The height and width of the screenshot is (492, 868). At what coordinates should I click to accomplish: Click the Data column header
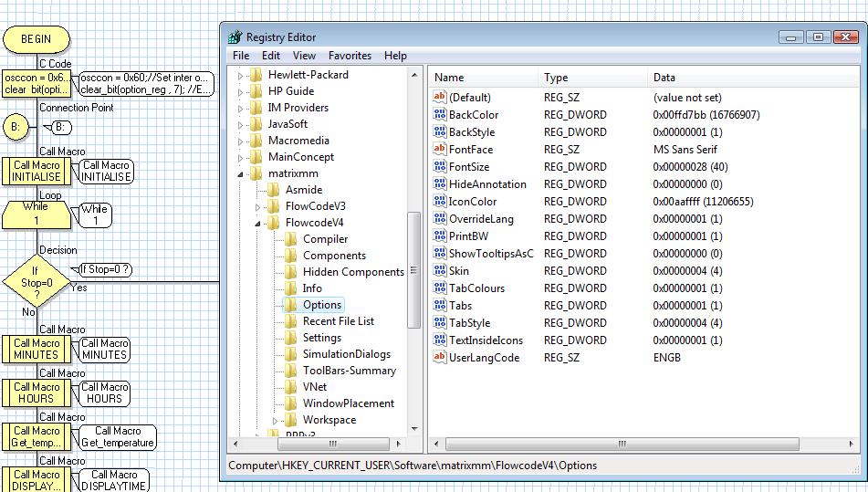(753, 78)
